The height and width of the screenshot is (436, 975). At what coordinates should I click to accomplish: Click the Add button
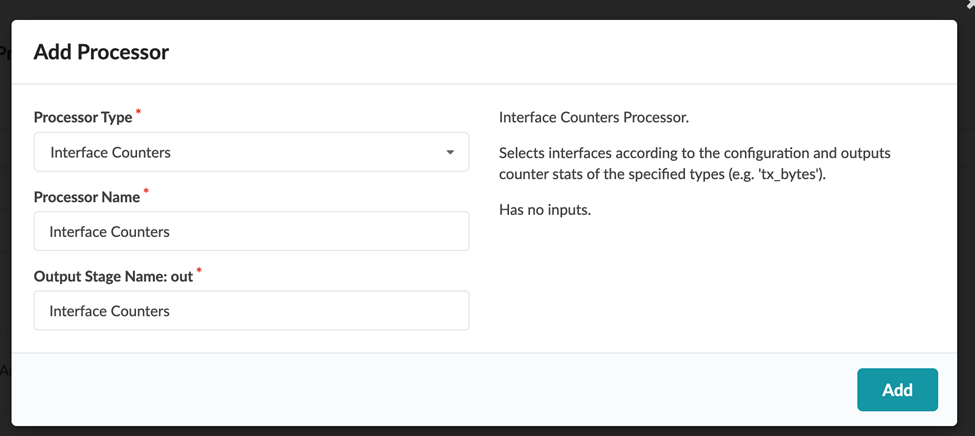897,390
